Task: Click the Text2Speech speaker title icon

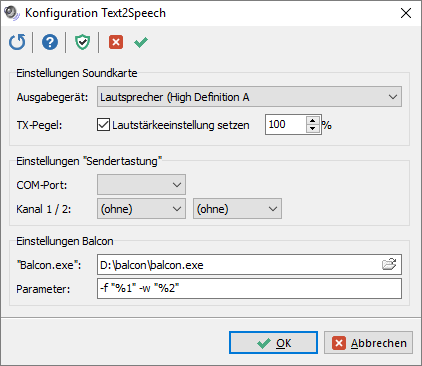Action: (x=12, y=13)
